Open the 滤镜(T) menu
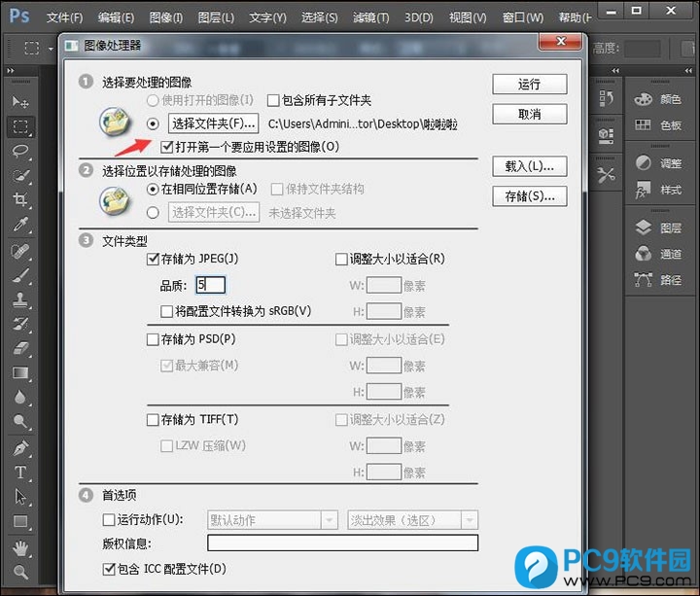 tap(371, 18)
